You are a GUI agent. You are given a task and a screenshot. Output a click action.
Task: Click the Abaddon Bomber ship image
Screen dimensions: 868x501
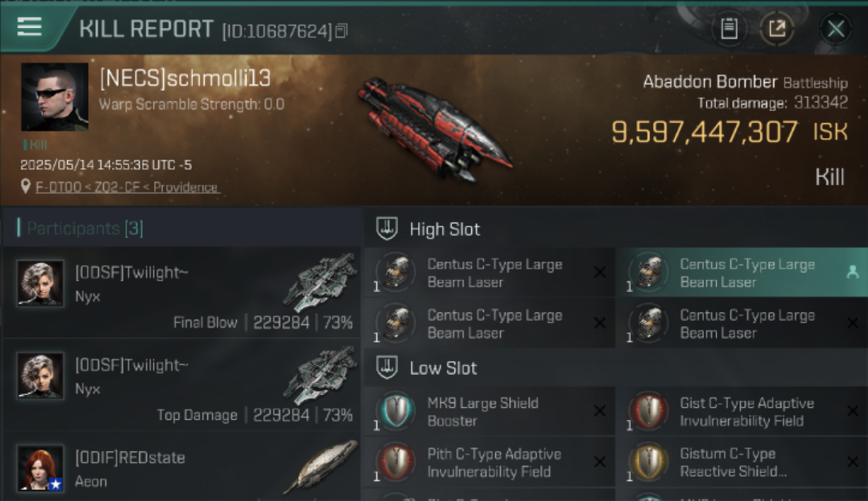[x=435, y=128]
